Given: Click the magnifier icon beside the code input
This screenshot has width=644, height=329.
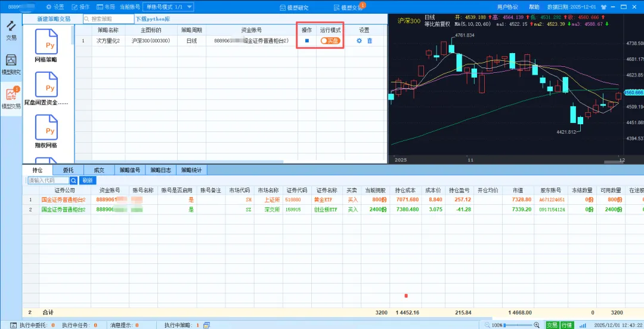Looking at the screenshot, I should [74, 180].
